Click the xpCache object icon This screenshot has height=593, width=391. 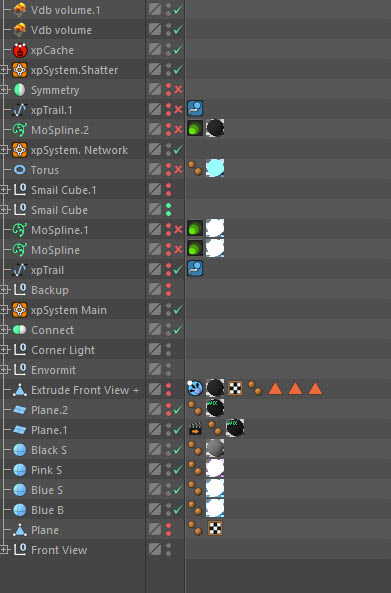pos(20,50)
